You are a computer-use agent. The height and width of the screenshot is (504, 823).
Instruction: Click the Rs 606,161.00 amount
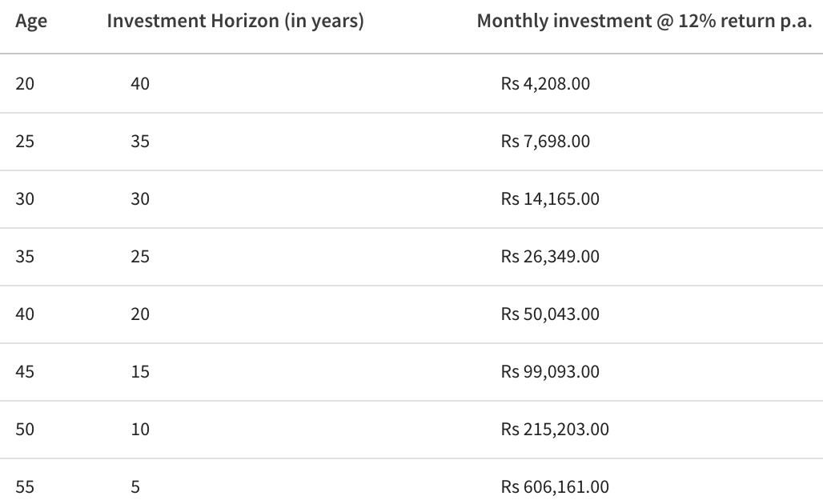point(555,487)
